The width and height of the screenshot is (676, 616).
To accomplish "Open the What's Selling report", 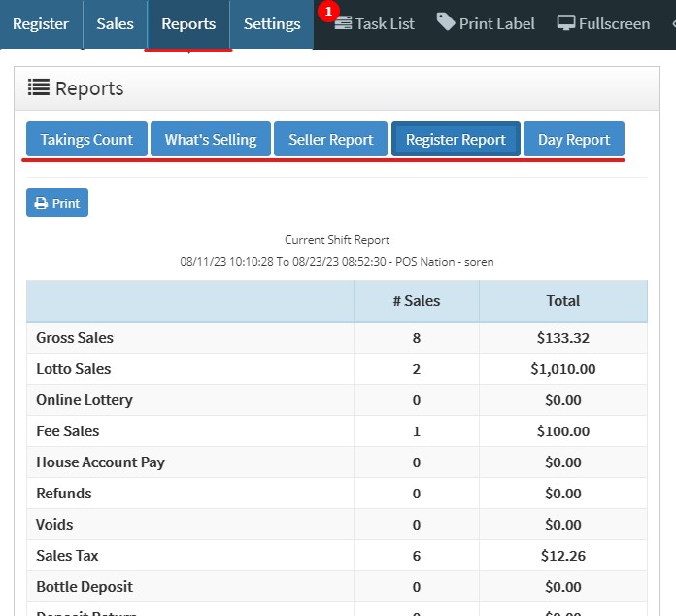I will [211, 139].
